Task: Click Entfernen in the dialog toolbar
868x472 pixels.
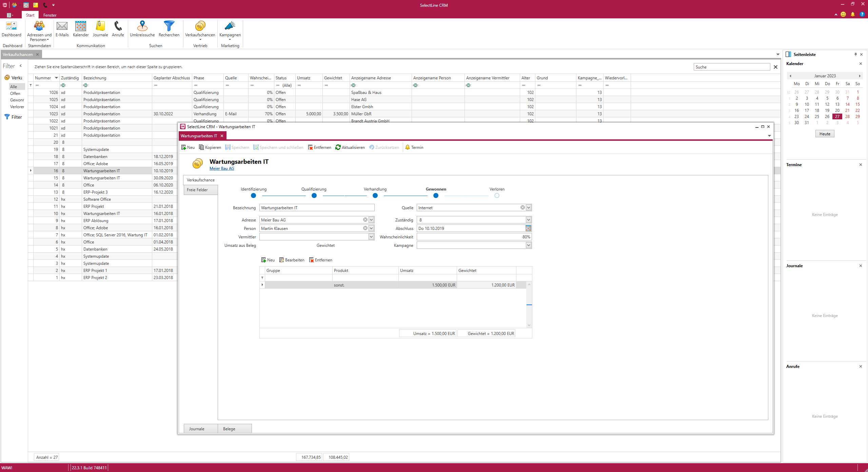Action: pyautogui.click(x=319, y=147)
